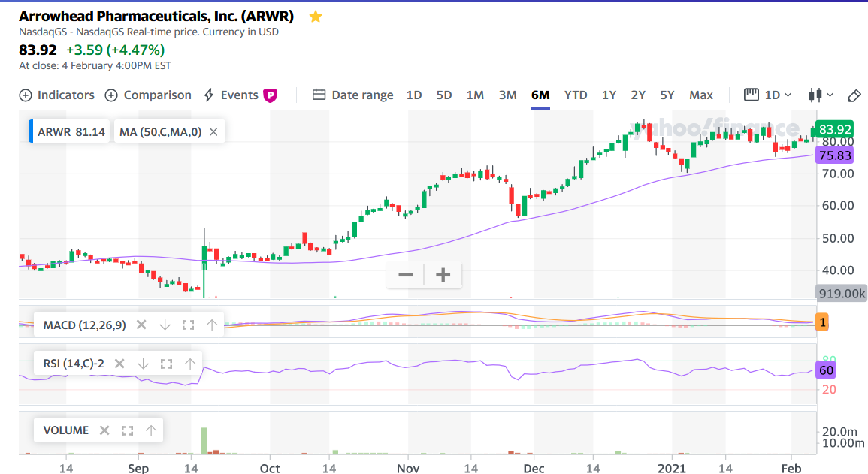Click the calendar icon for Date range

[319, 95]
